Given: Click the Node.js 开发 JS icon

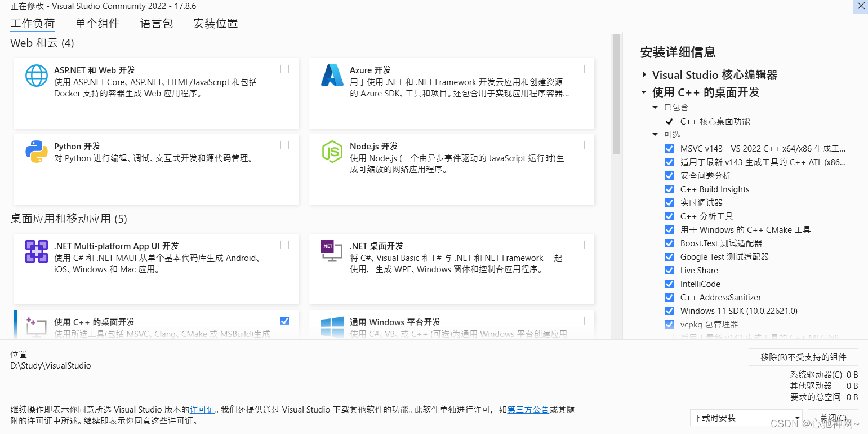Looking at the screenshot, I should click(332, 152).
